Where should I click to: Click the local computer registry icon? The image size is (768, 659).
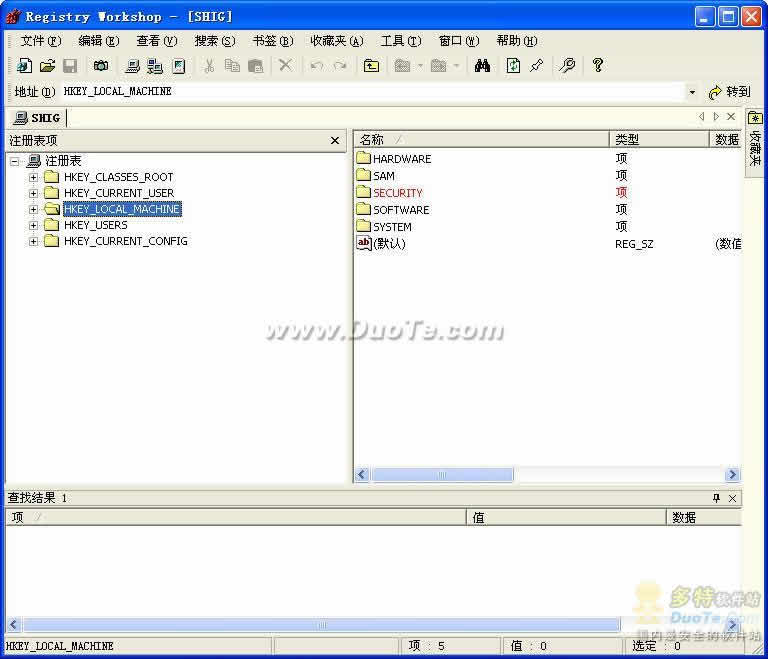click(x=132, y=66)
